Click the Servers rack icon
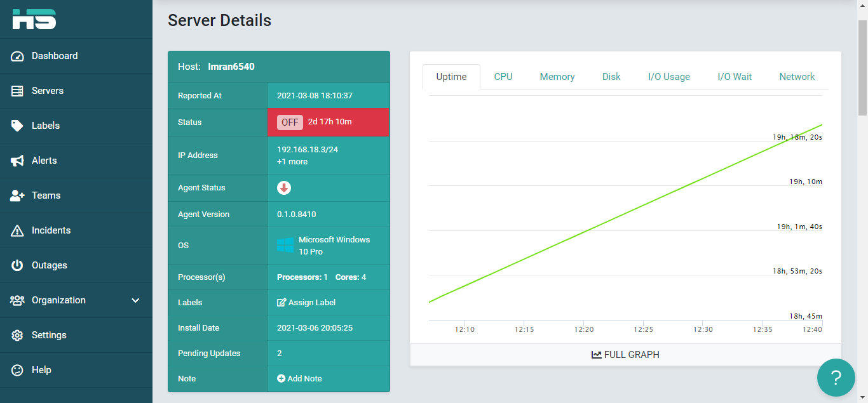This screenshot has width=868, height=403. (x=17, y=91)
